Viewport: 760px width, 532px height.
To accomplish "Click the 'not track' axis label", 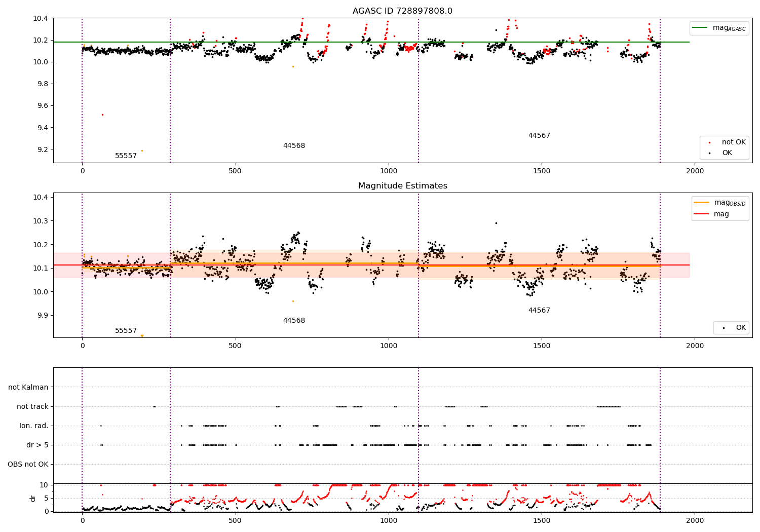I will click(x=32, y=406).
